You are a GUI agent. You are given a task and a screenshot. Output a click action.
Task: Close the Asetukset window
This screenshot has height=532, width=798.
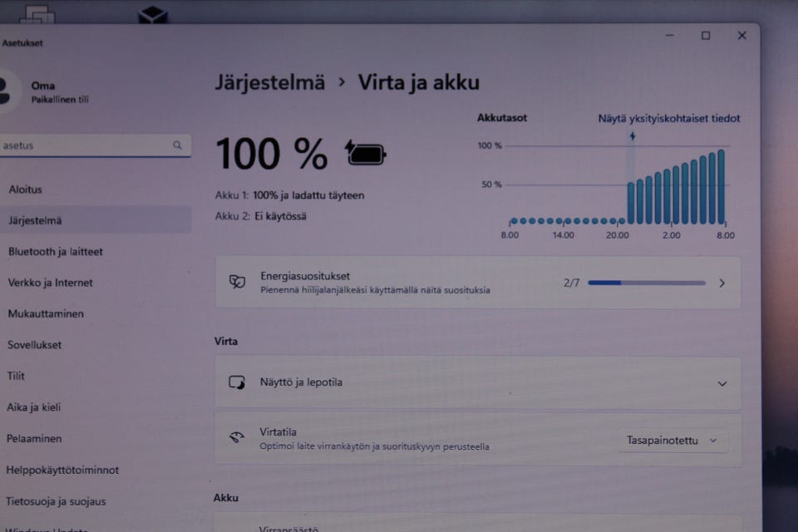(x=742, y=35)
